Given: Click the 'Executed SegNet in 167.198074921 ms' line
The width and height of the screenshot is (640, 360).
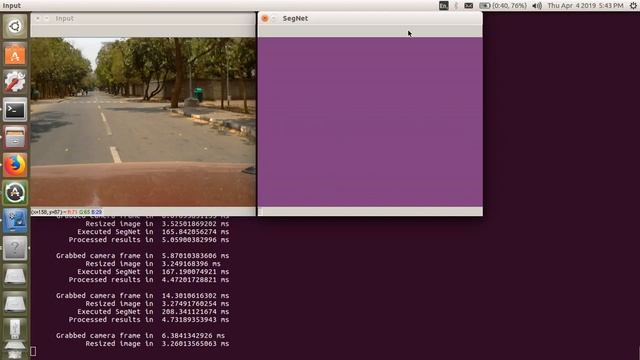Looking at the screenshot, I should tap(153, 272).
